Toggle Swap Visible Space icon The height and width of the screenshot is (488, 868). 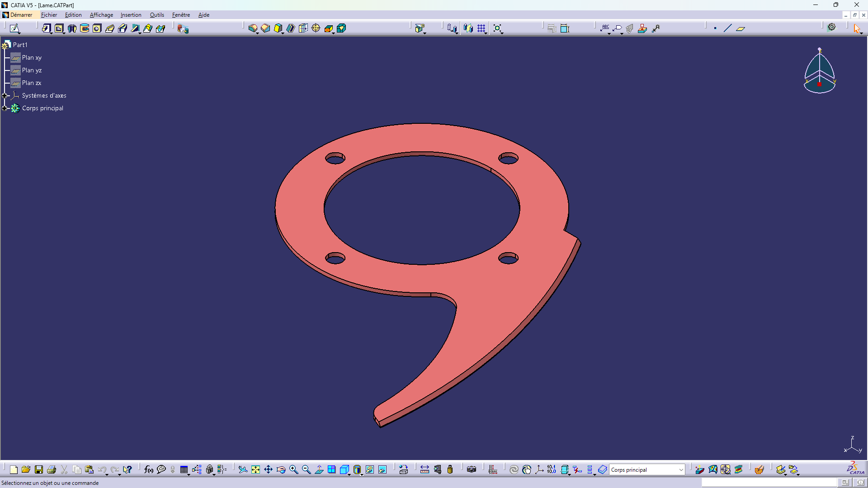click(x=382, y=470)
